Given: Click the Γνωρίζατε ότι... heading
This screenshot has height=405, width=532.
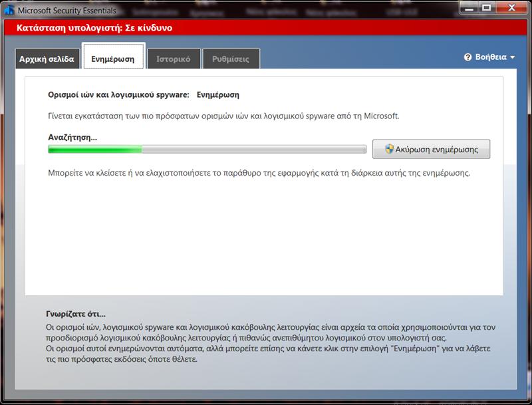Looking at the screenshot, I should point(76,314).
